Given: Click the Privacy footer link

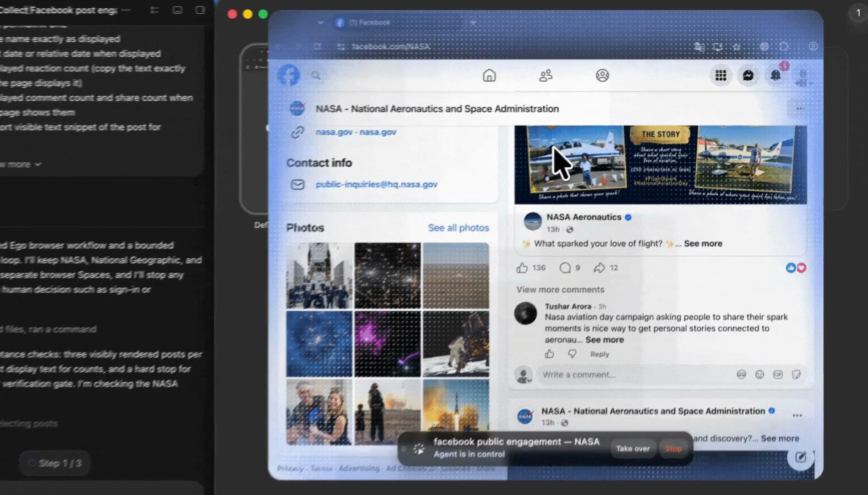Looking at the screenshot, I should 289,468.
